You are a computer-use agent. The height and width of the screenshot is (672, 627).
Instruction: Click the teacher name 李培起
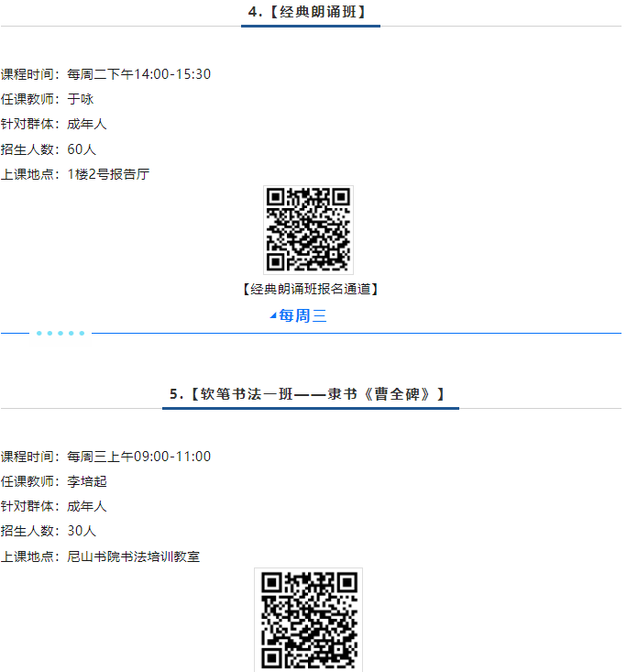click(87, 481)
